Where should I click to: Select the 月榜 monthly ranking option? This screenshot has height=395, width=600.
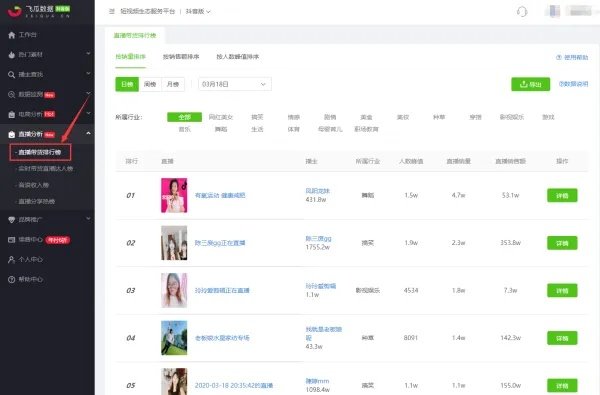(173, 84)
